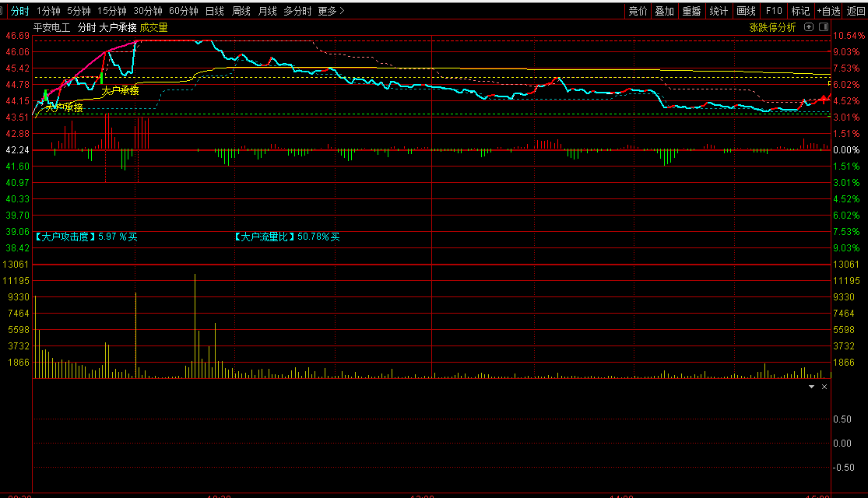Click the 标记 mark button
Viewport: 868px width, 498px height.
(x=800, y=11)
